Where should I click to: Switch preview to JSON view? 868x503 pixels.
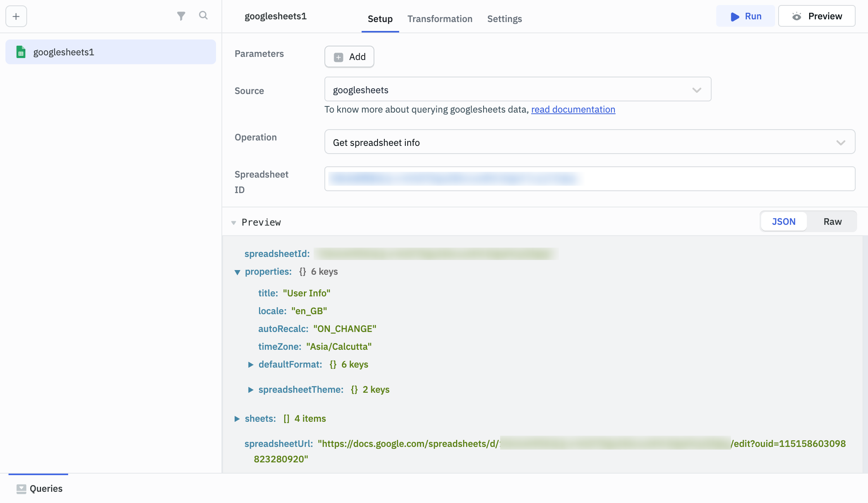pyautogui.click(x=784, y=222)
